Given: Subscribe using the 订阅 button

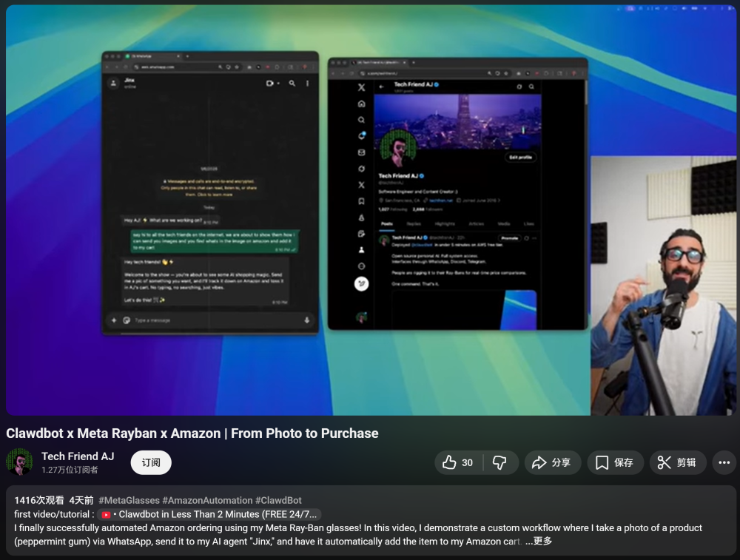Looking at the screenshot, I should point(151,462).
